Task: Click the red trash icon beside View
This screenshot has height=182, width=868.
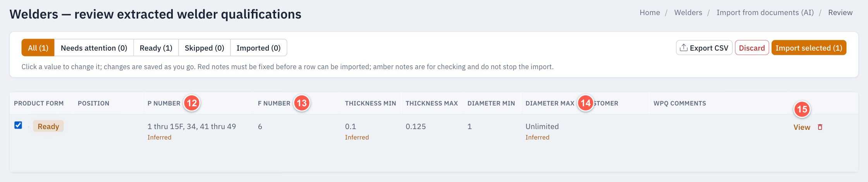Action: pos(820,127)
